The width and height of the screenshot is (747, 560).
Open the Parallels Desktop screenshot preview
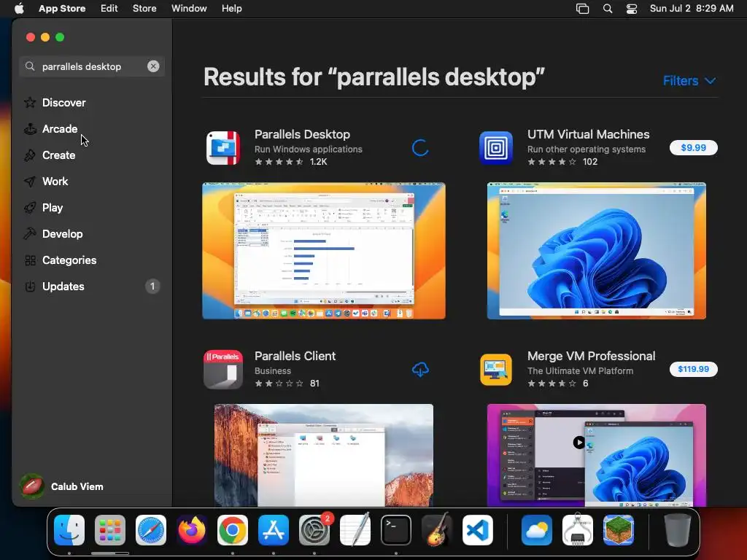(324, 251)
